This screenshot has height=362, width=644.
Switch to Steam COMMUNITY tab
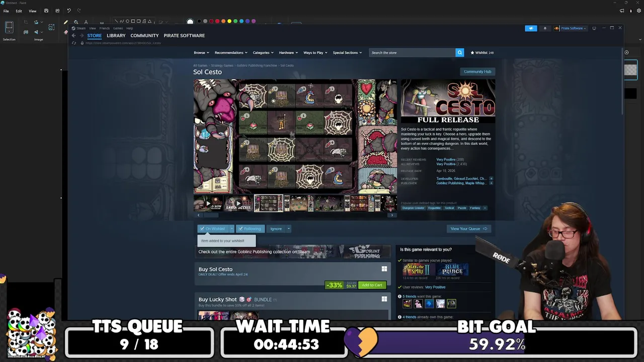144,36
